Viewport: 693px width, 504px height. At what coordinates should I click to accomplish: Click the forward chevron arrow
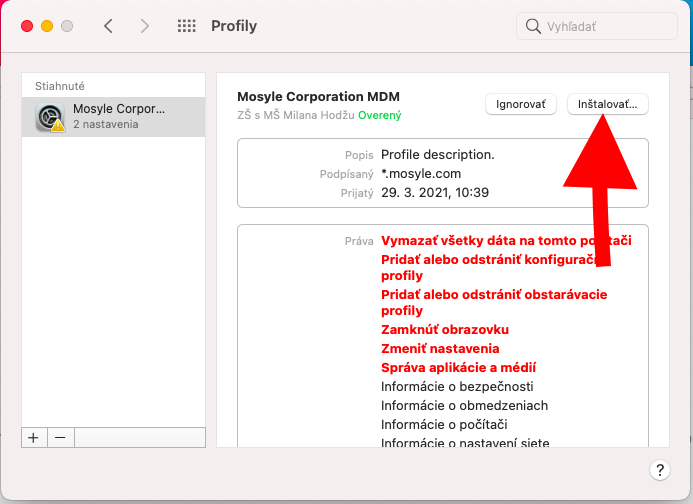[x=145, y=26]
